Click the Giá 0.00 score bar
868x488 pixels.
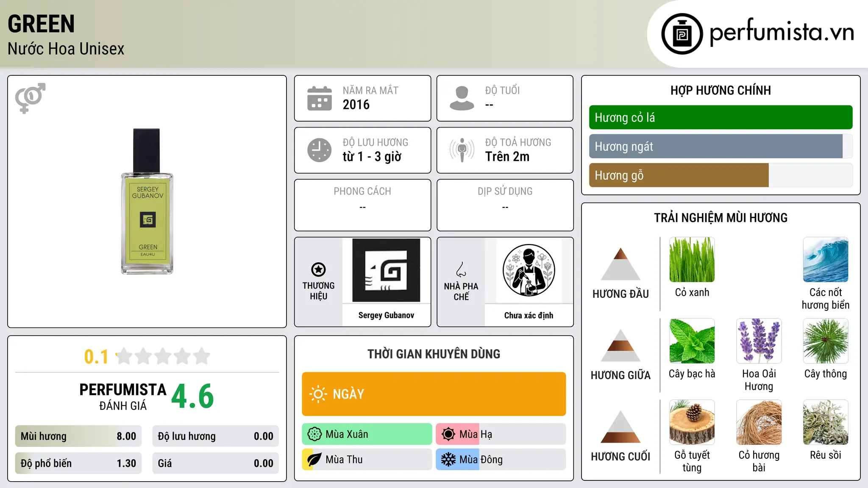tap(215, 463)
